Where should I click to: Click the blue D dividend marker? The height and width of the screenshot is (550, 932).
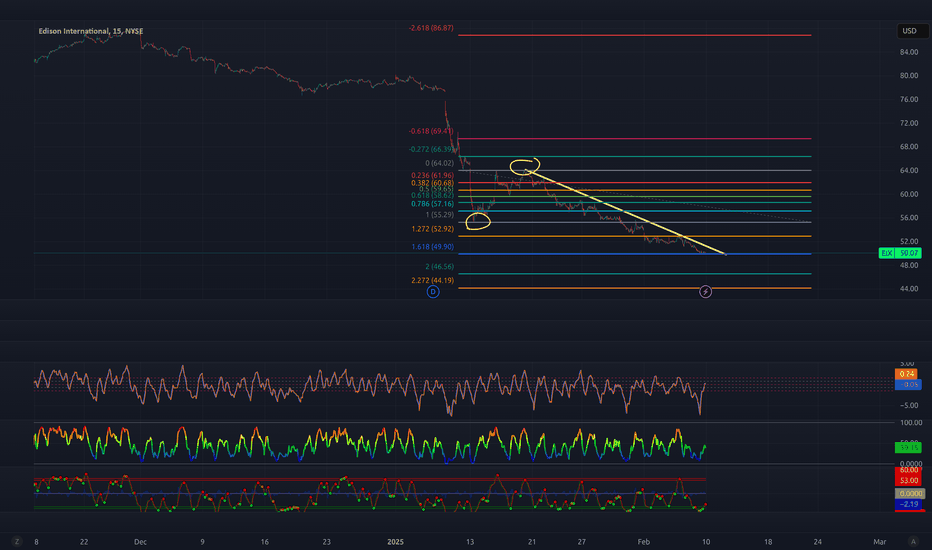[433, 291]
